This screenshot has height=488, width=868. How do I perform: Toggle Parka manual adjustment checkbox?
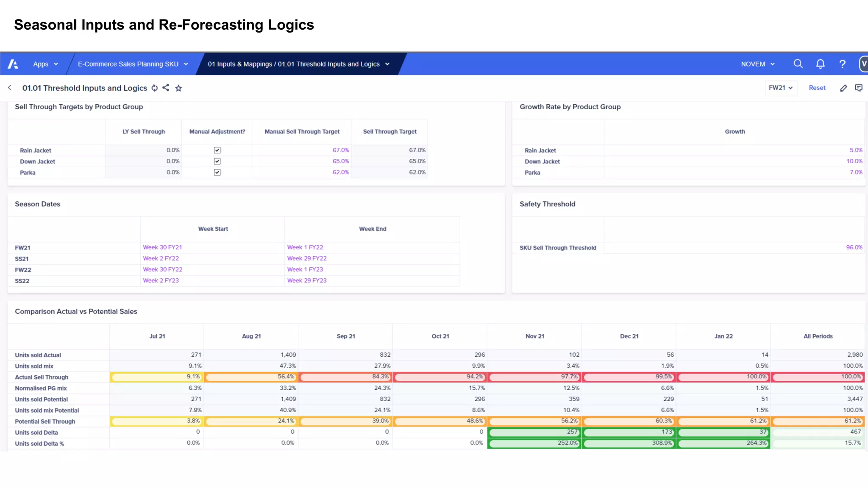point(217,172)
